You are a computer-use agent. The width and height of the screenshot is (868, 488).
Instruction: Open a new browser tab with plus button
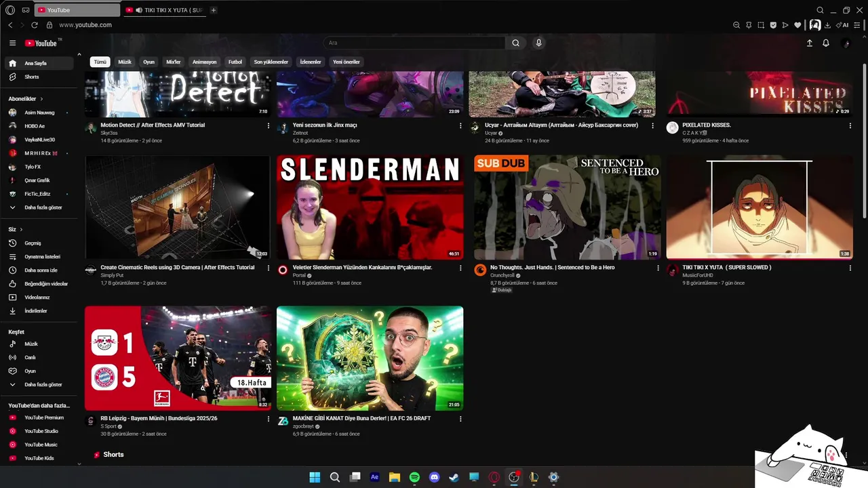[x=214, y=10]
